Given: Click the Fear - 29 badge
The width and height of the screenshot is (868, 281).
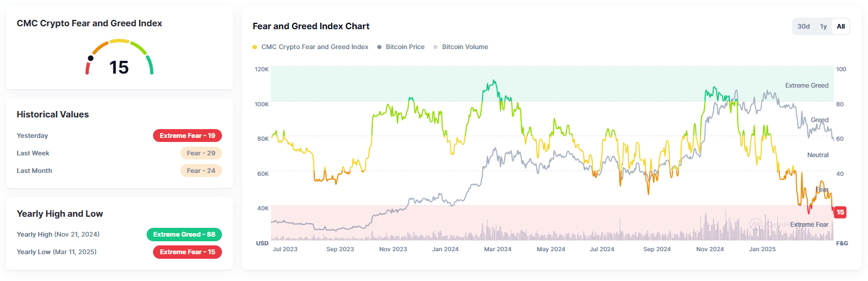Looking at the screenshot, I should pos(201,153).
